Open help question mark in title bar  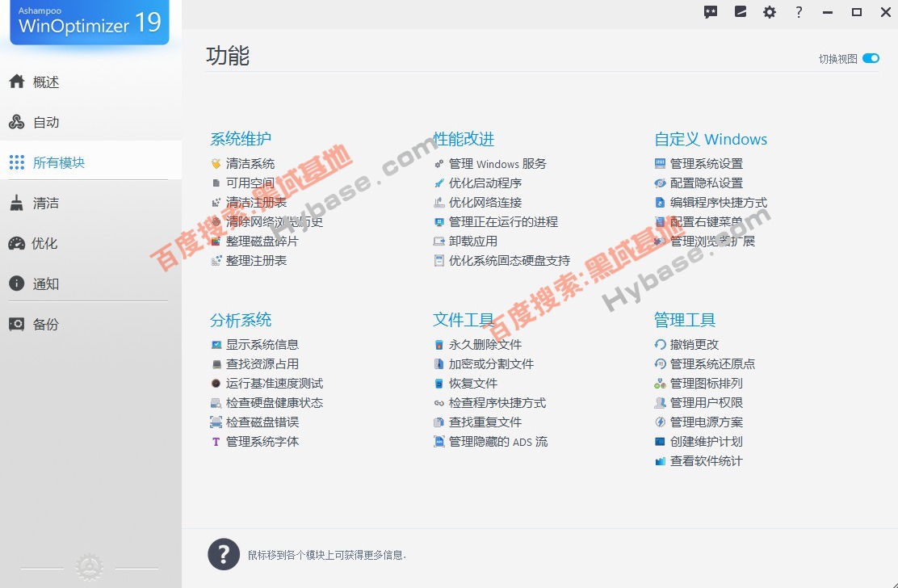click(799, 12)
